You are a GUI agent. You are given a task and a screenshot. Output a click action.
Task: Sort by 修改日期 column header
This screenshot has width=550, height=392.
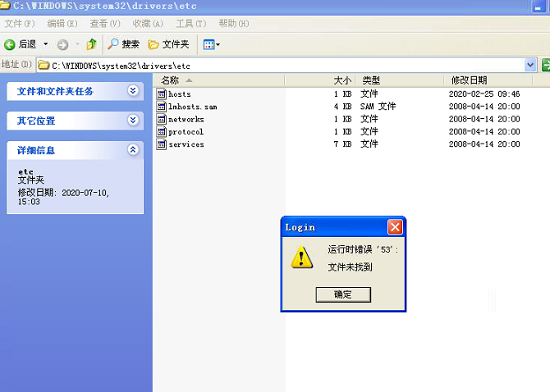tap(488, 80)
